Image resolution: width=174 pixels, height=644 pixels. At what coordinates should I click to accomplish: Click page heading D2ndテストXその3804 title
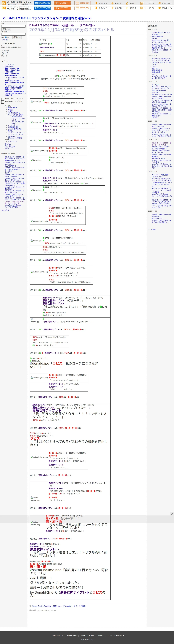tap(62, 25)
